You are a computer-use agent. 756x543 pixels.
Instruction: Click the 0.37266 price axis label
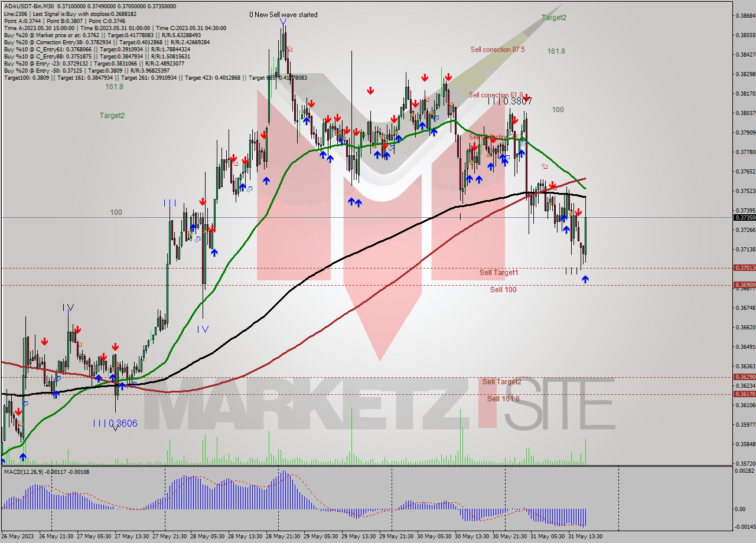click(x=745, y=230)
